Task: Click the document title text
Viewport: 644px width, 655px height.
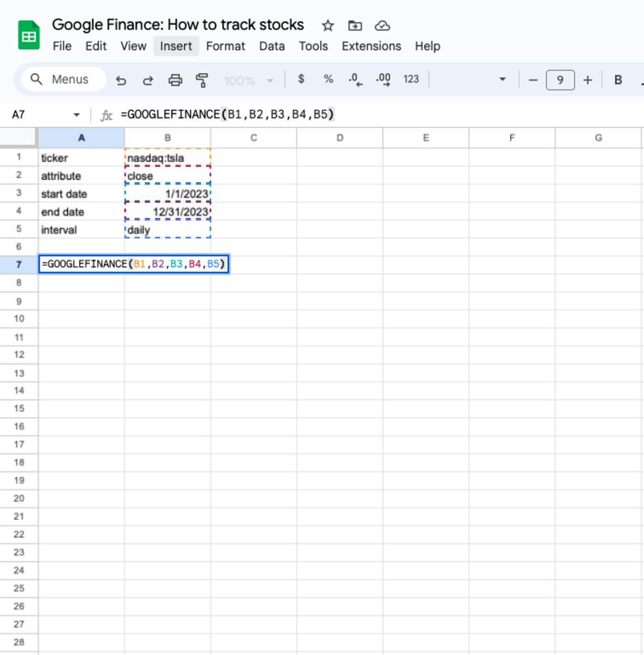Action: point(178,25)
